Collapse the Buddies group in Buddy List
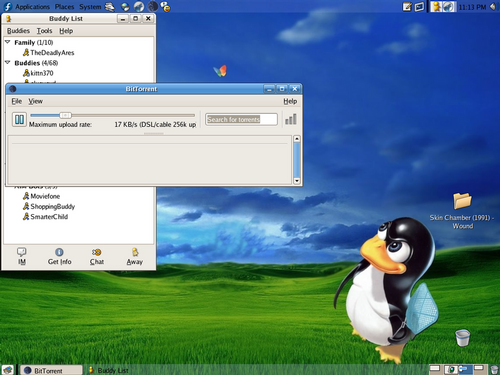 click(x=8, y=63)
